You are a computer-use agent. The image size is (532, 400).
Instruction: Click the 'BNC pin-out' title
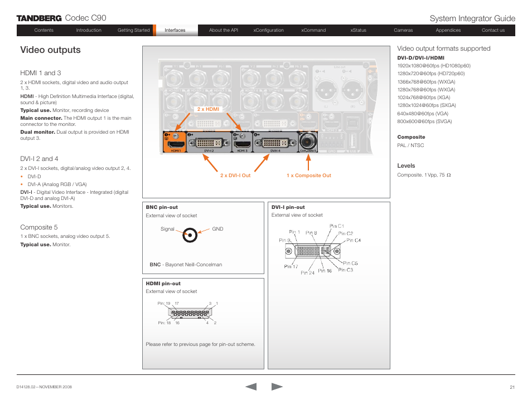[162, 207]
